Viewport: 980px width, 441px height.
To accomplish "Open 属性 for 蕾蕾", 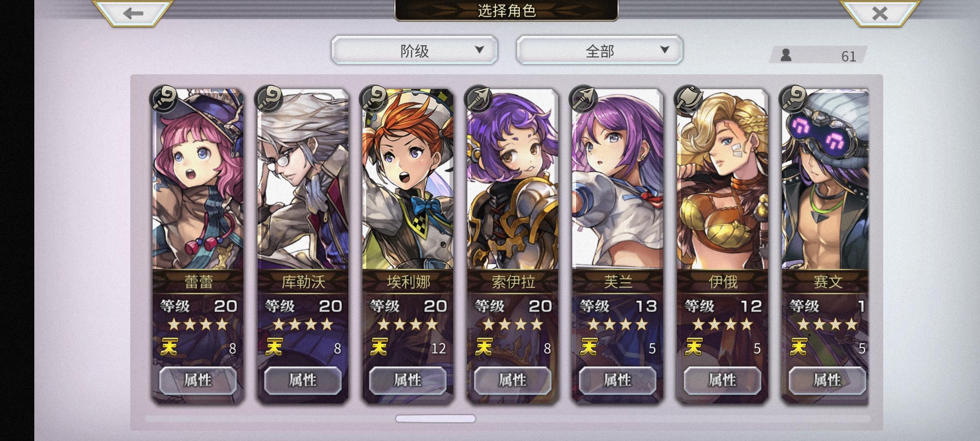I will point(198,380).
